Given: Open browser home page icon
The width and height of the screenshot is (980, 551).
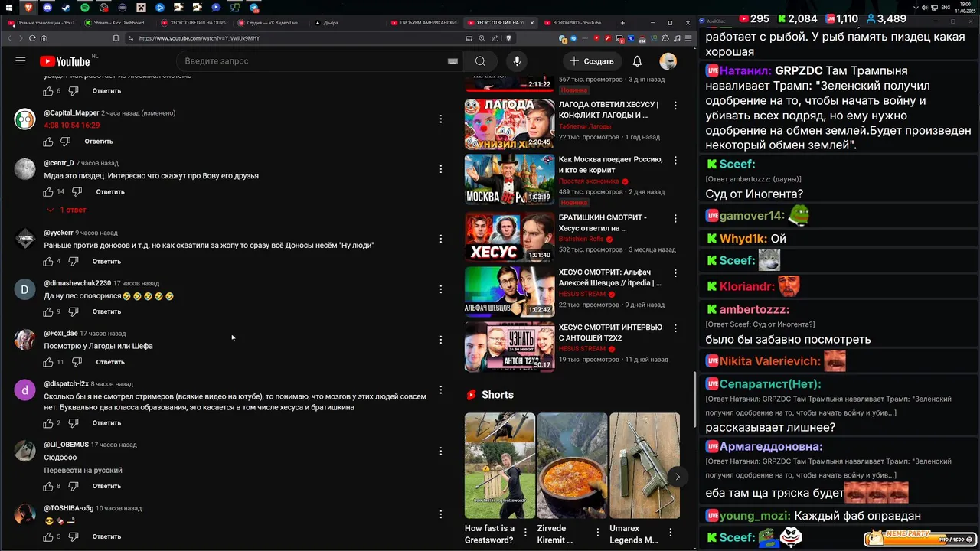Looking at the screenshot, I should pyautogui.click(x=44, y=38).
